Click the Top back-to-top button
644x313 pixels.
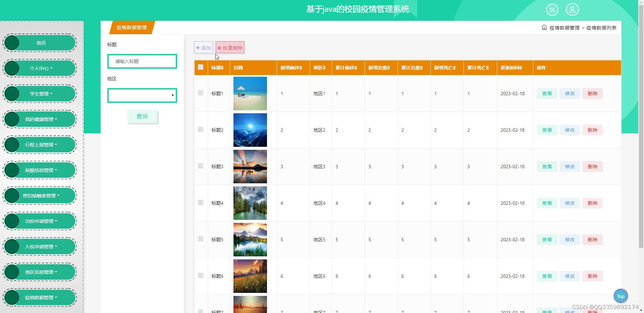[x=621, y=296]
